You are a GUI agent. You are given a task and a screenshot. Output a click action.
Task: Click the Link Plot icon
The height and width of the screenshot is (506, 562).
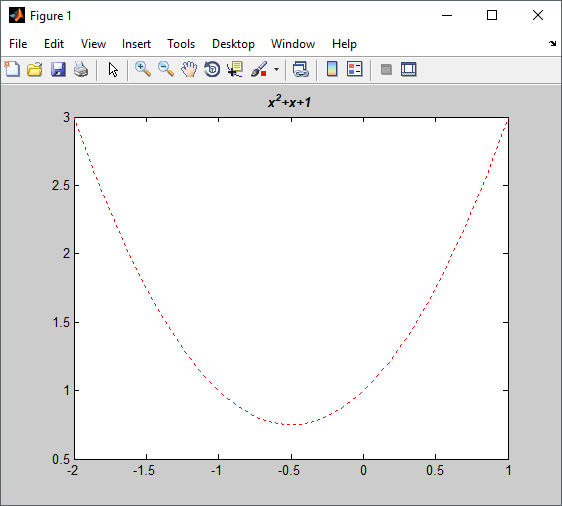[300, 69]
